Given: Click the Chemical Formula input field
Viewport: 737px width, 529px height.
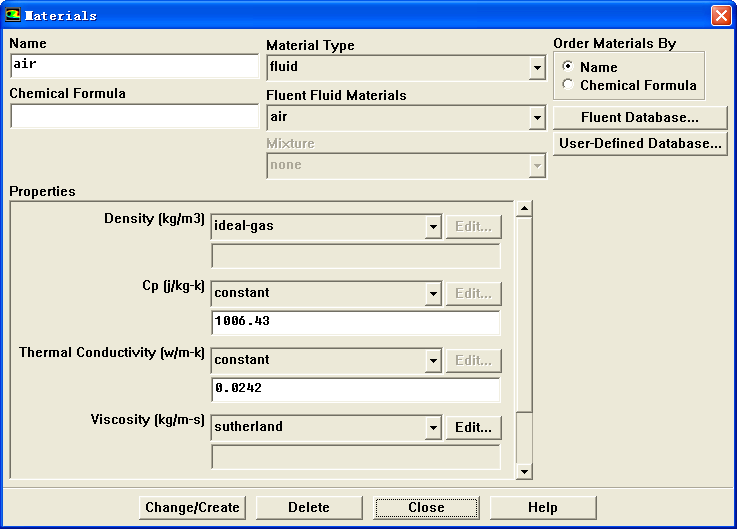Looking at the screenshot, I should [x=134, y=116].
